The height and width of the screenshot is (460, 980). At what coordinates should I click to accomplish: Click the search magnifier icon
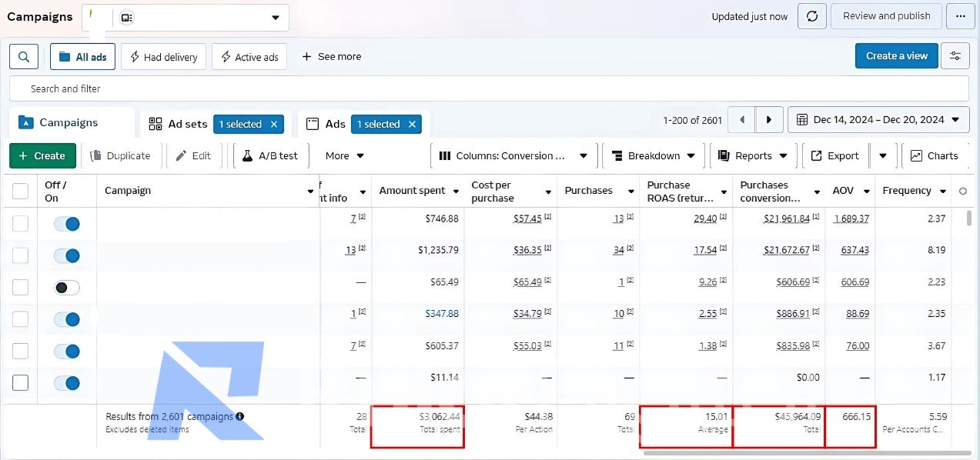click(x=24, y=57)
